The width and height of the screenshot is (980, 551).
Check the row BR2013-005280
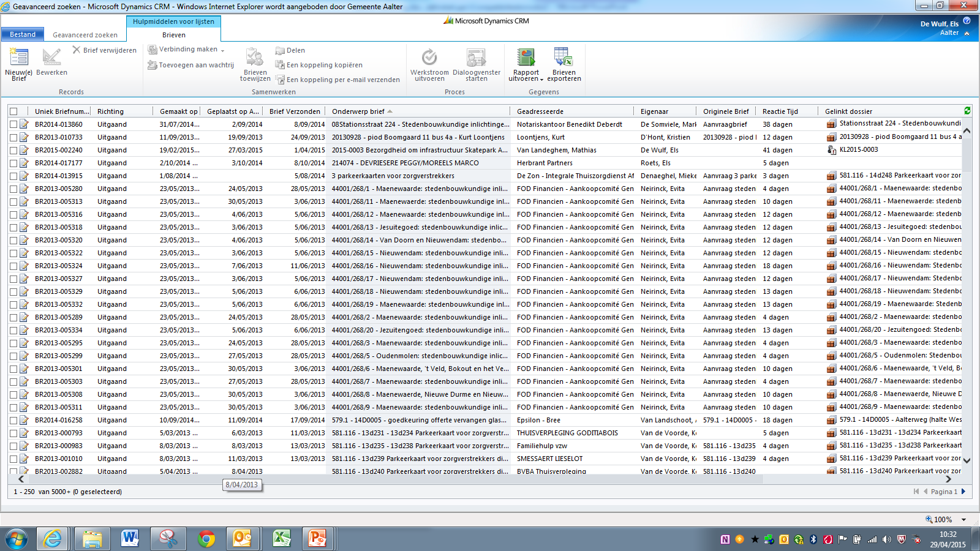tap(13, 189)
